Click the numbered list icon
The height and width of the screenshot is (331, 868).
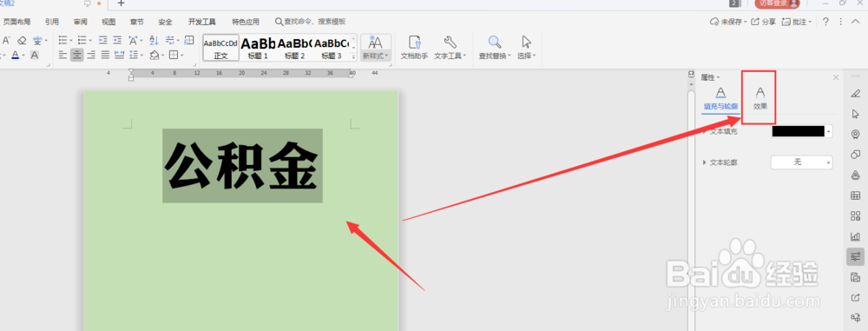point(82,41)
